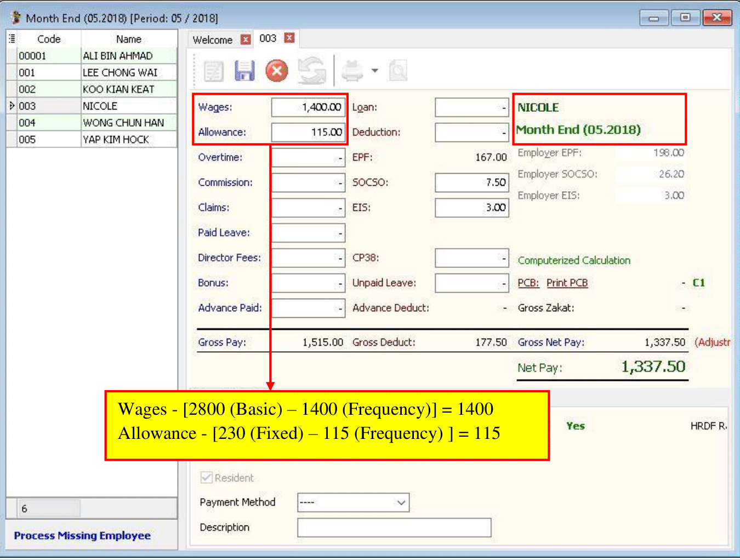Image resolution: width=740 pixels, height=560 pixels.
Task: Click the Print Preview magnifier icon
Action: pyautogui.click(x=398, y=71)
